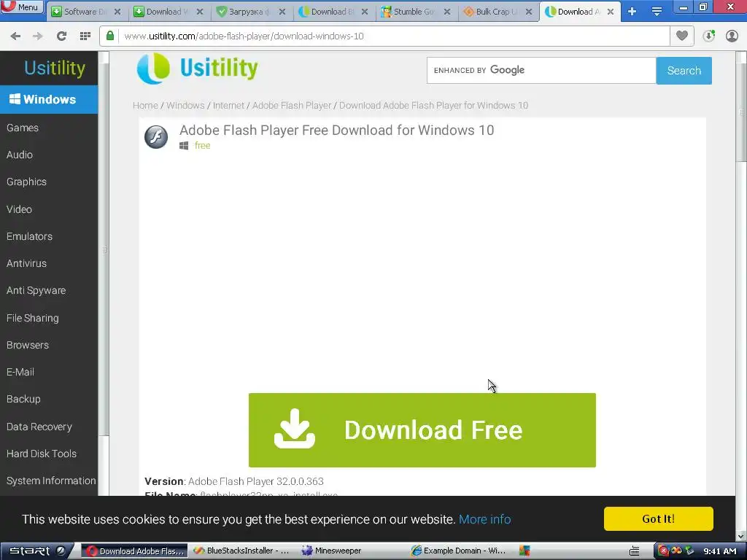Bookmark page with heart icon
Image resolution: width=747 pixels, height=560 pixels.
tap(682, 36)
